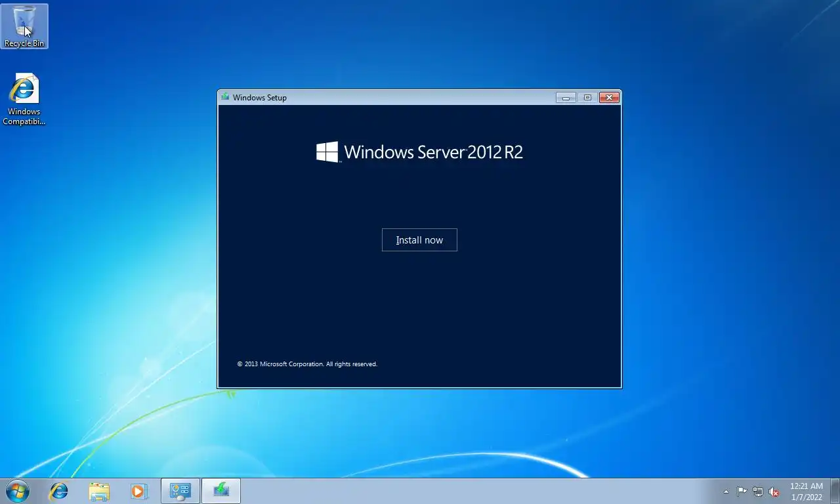The height and width of the screenshot is (504, 840).
Task: Click the muted volume tray icon
Action: [774, 492]
